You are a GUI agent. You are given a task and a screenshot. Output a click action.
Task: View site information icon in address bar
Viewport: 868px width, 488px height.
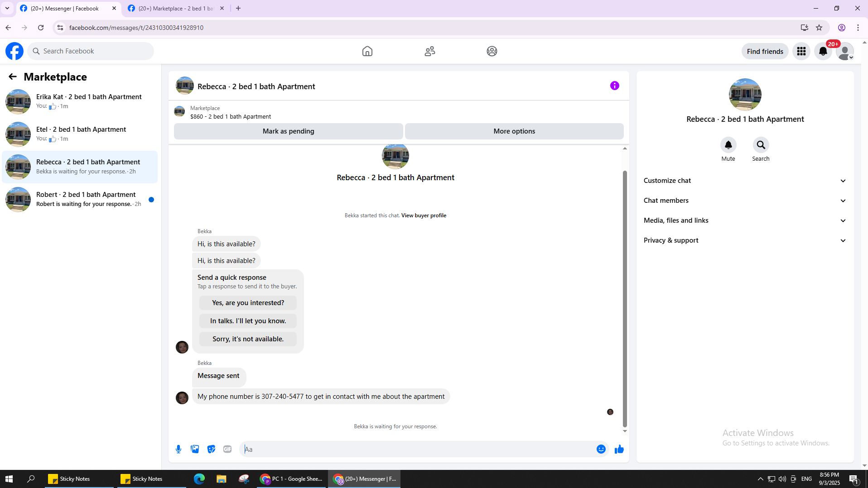point(60,28)
